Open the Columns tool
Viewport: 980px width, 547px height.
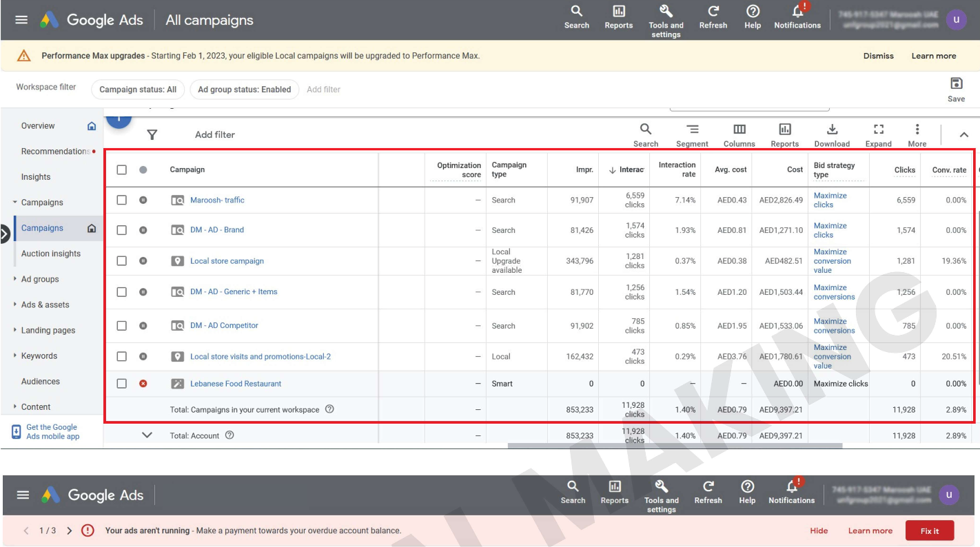739,134
